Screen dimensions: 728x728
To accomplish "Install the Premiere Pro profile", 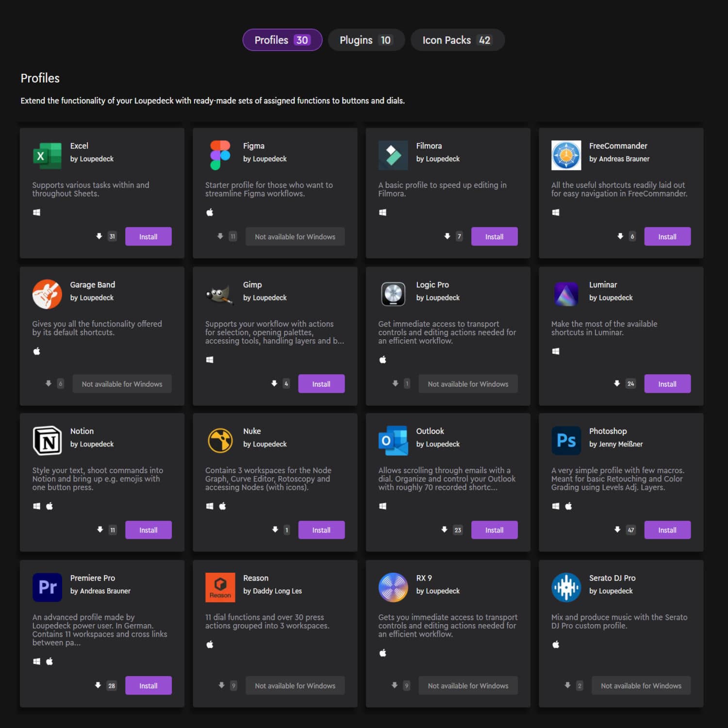I will click(148, 686).
